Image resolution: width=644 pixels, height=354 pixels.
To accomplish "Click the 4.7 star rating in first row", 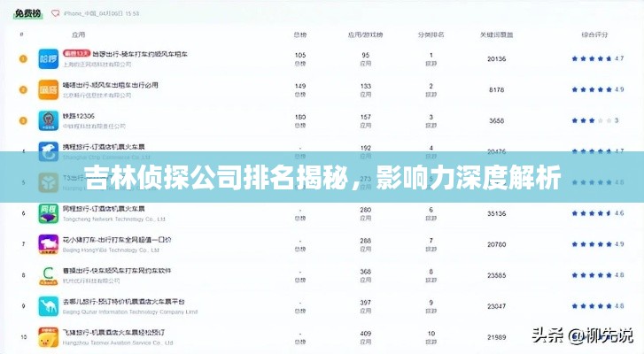I will [x=591, y=59].
